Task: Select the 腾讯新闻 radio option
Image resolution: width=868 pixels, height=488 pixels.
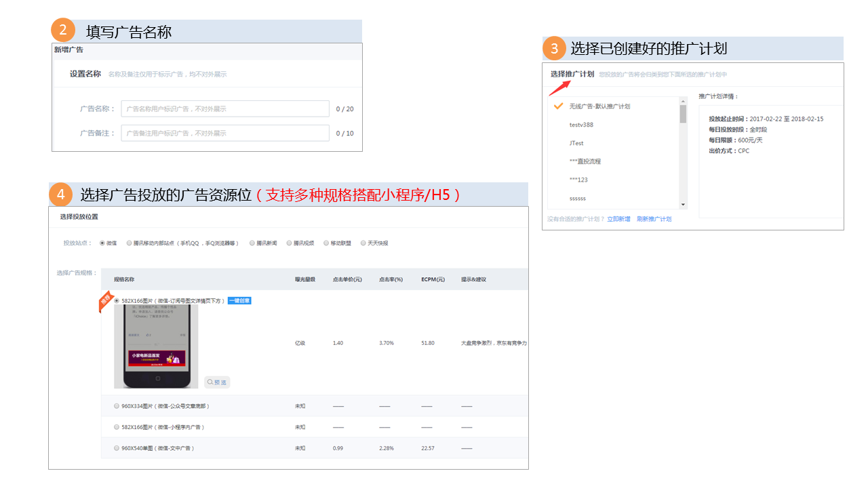Action: [x=252, y=243]
